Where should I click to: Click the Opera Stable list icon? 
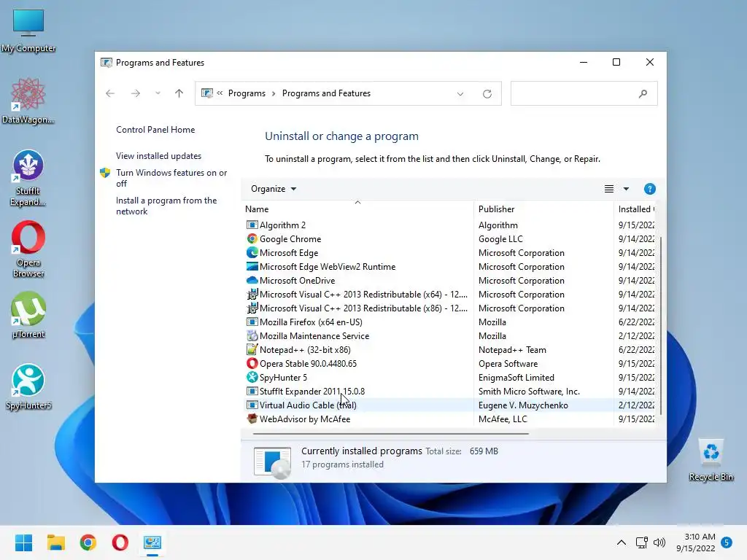click(252, 363)
